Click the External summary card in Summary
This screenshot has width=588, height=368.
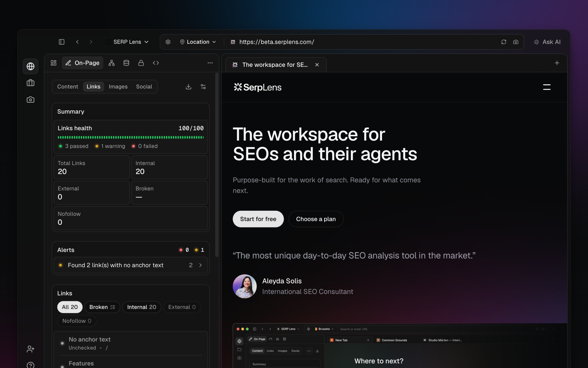point(92,193)
